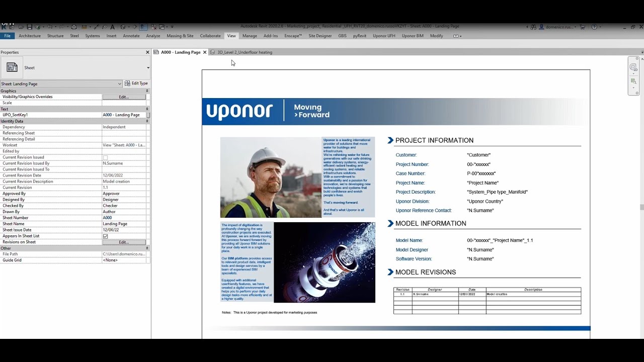
Task: Click the search binoculars icon in title bar
Action: 533,27
